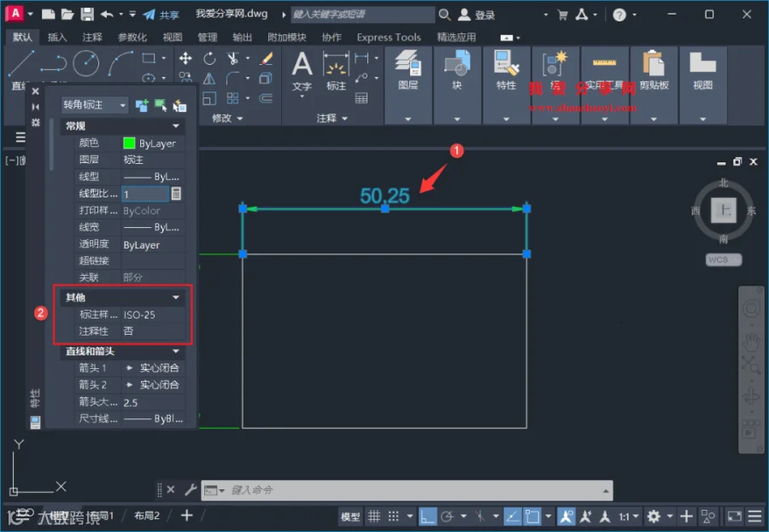Screen dimensions: 769x532
Task: Add a new layout with plus button
Action: (x=186, y=515)
